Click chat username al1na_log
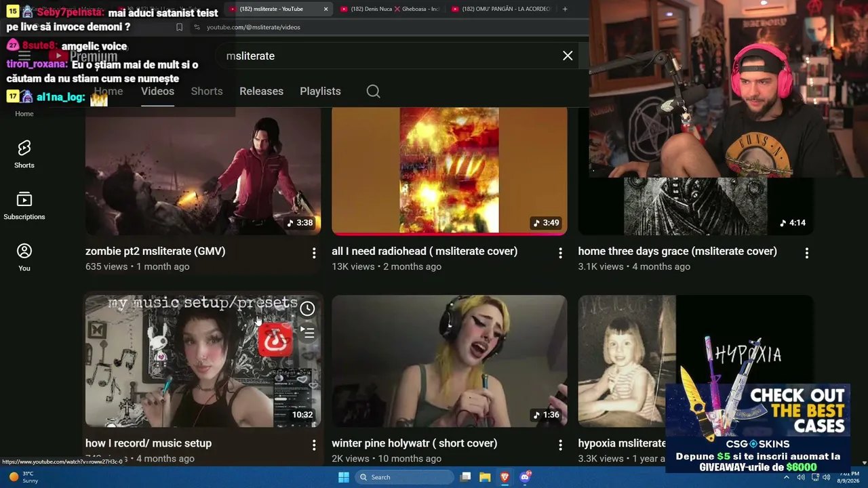The image size is (868, 488). [60, 97]
